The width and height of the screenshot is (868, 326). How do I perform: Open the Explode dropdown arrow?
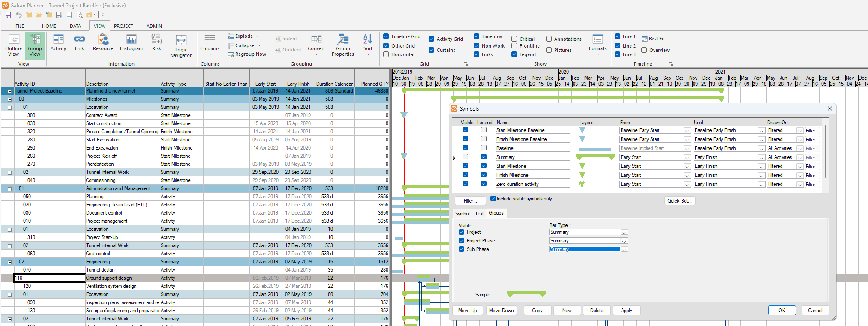point(258,36)
